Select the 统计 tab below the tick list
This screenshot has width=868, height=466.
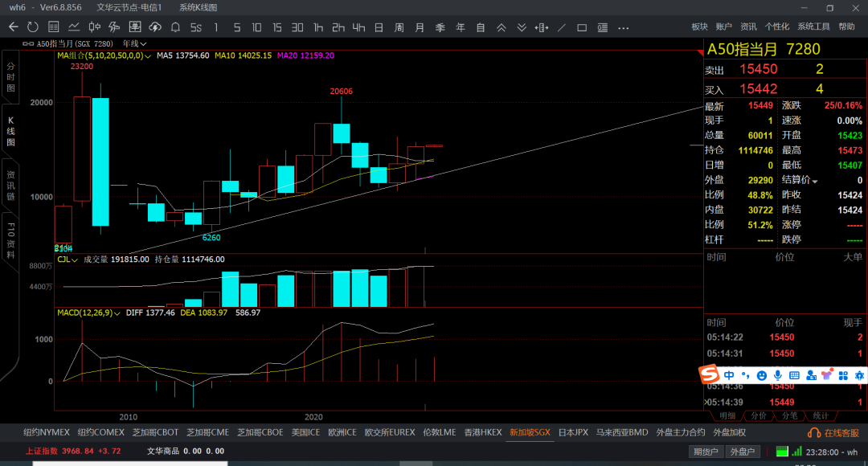821,415
